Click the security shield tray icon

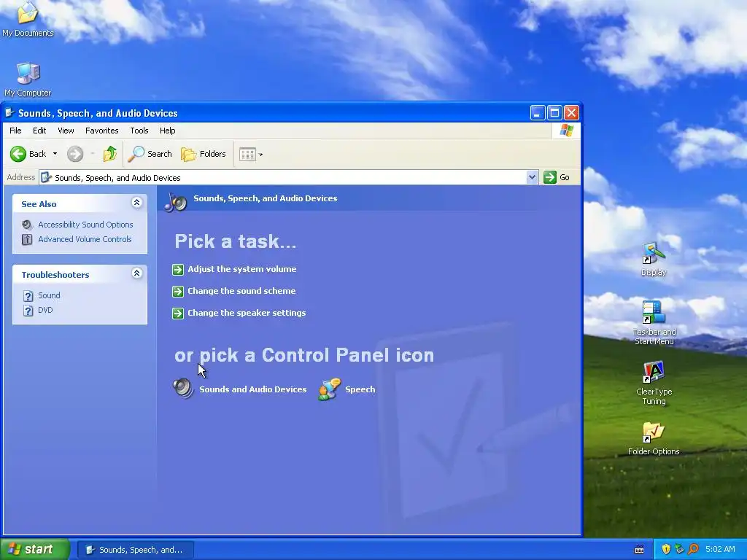tap(666, 550)
